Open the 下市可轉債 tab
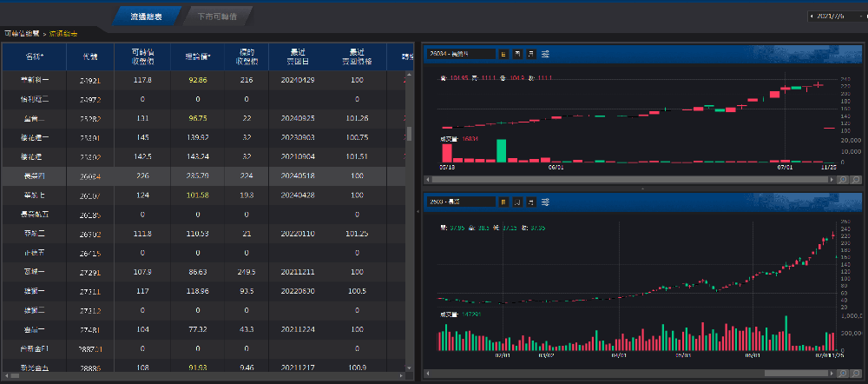 [x=217, y=17]
